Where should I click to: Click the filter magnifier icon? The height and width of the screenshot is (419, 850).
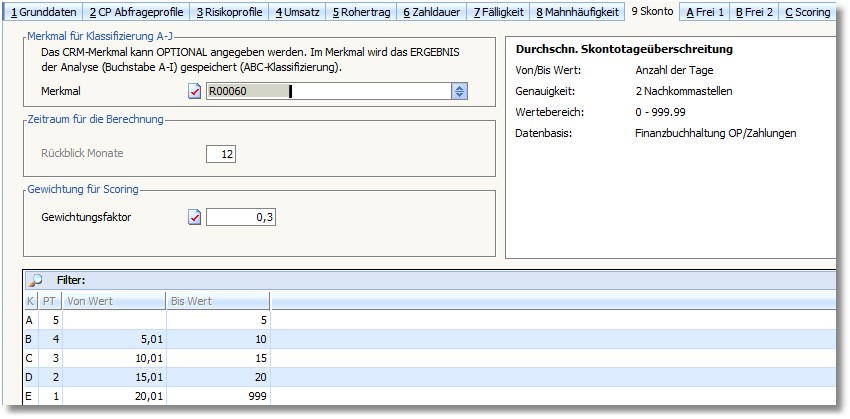coord(35,280)
